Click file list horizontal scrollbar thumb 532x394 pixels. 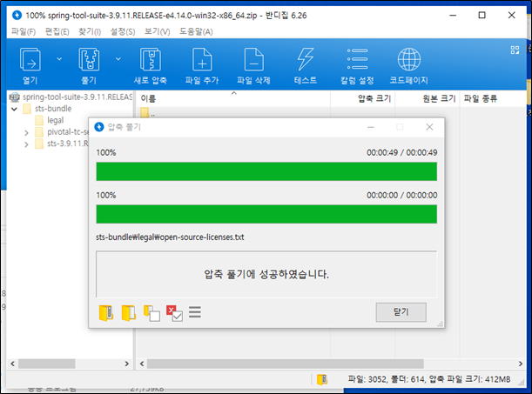coord(285,364)
